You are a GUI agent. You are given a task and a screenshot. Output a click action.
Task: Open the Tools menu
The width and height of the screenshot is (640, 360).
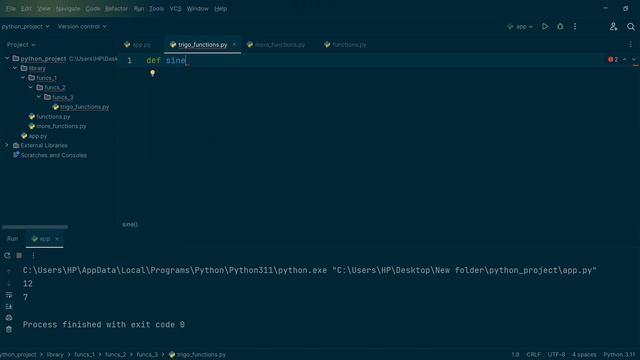(156, 9)
